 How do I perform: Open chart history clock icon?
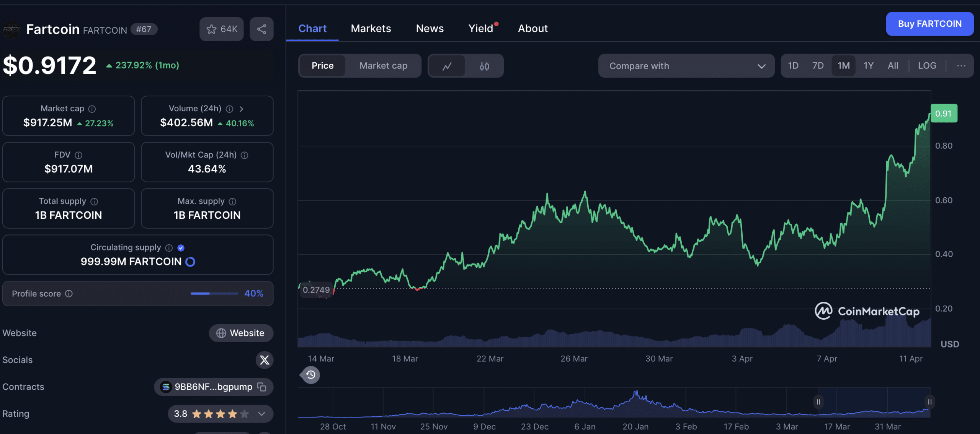pos(311,375)
